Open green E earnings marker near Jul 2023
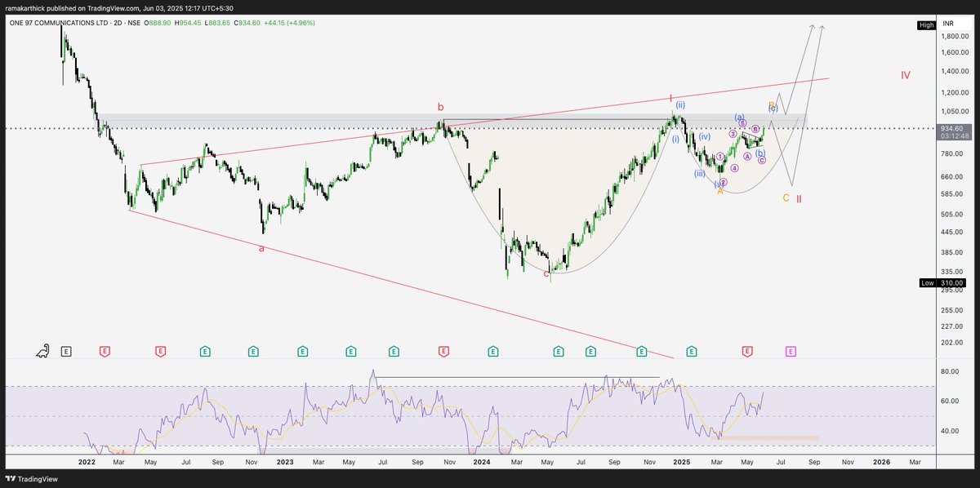Viewport: 980px width, 488px height. (x=394, y=352)
